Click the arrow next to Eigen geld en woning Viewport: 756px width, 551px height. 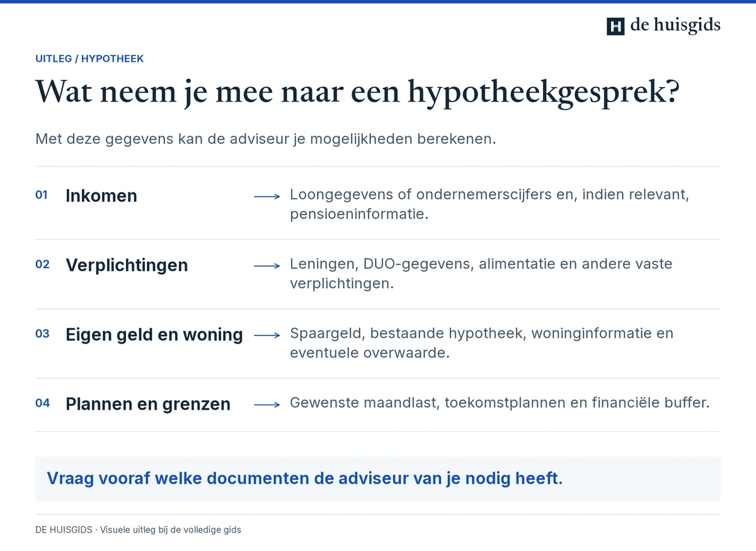tap(267, 335)
